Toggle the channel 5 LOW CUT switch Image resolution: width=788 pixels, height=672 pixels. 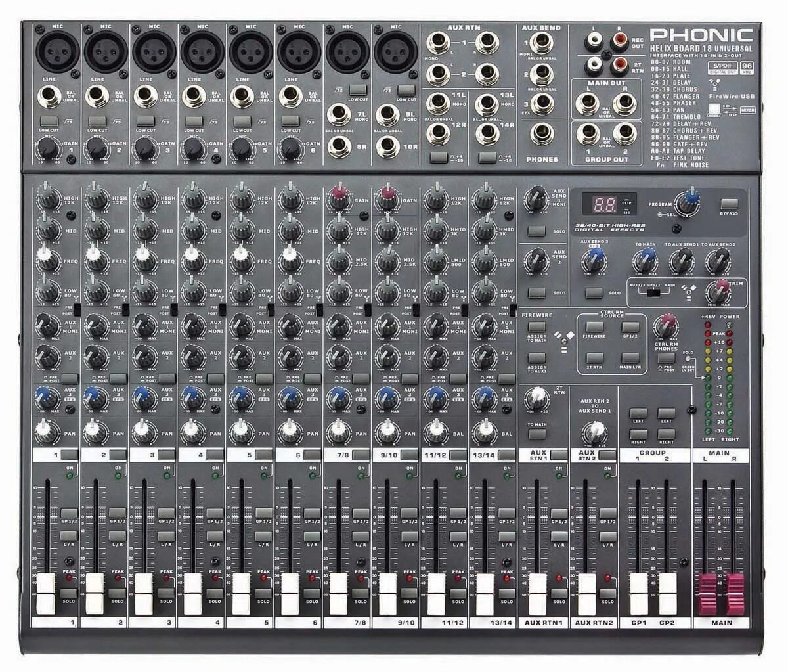coord(242,122)
